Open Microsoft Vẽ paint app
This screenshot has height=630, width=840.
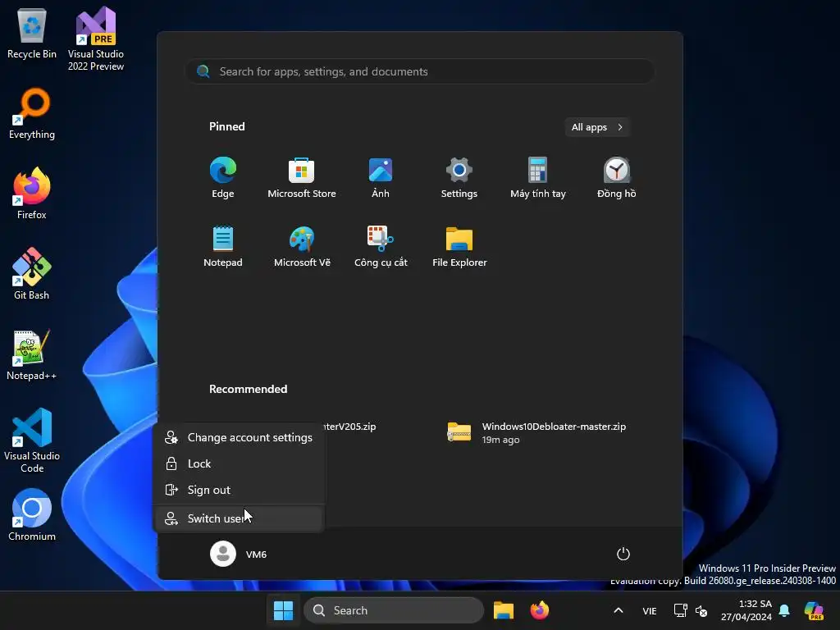[302, 246]
